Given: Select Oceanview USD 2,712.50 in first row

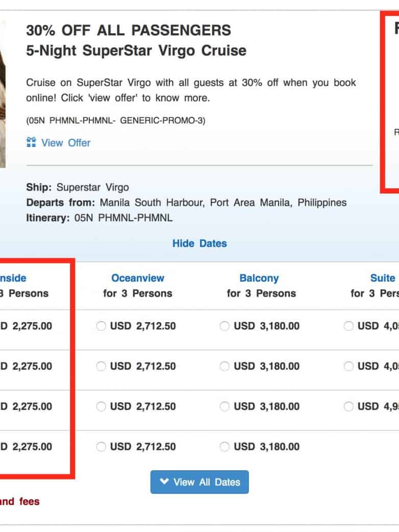Looking at the screenshot, I should coord(101,326).
